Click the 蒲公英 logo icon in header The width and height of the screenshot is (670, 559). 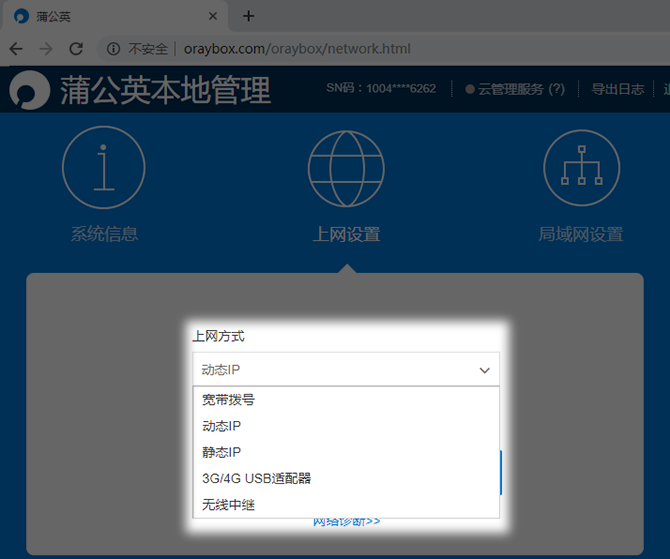[x=29, y=90]
